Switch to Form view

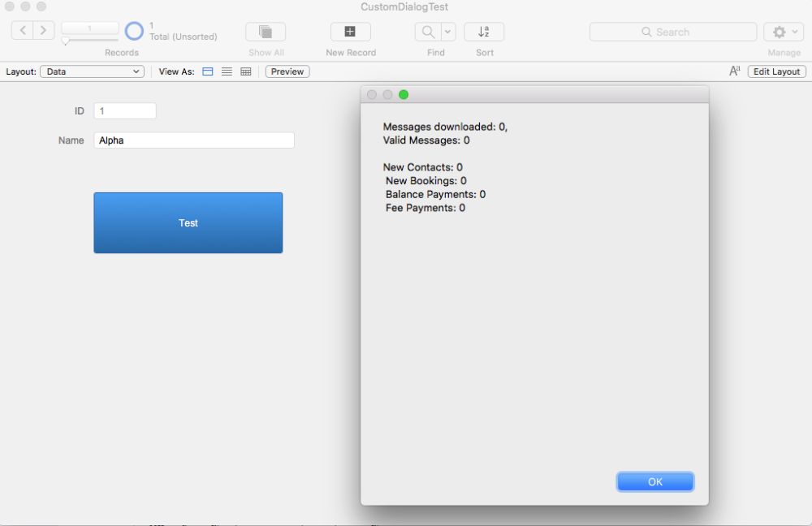(208, 71)
